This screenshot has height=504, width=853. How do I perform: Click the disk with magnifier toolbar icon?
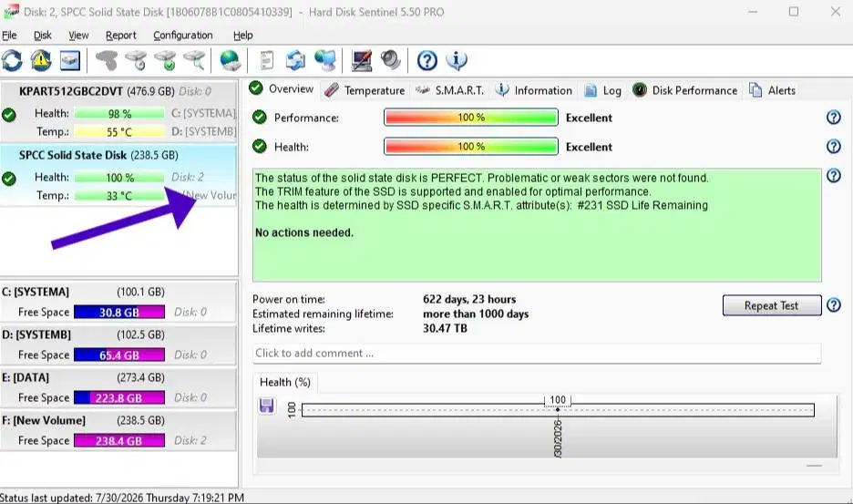[x=194, y=60]
